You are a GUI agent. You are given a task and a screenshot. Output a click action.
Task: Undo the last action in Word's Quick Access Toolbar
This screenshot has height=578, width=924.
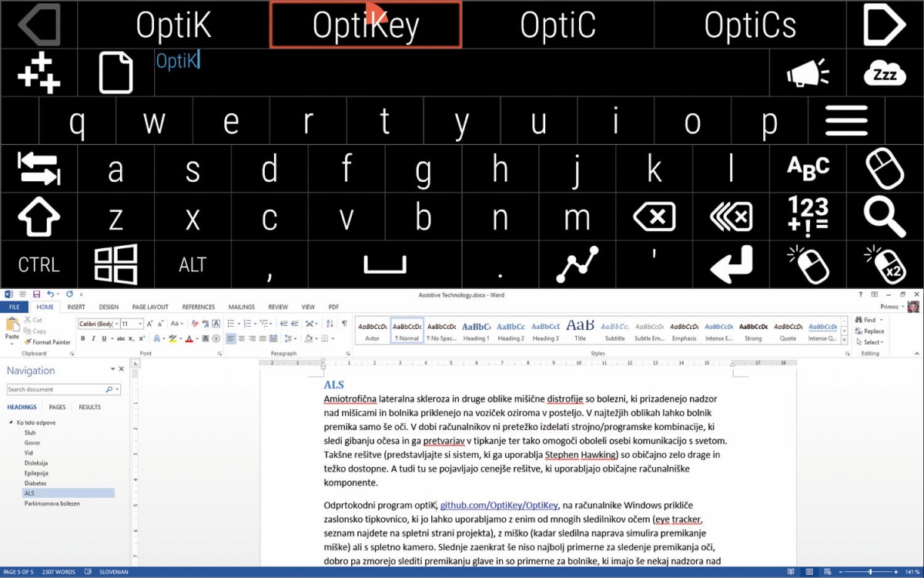[x=51, y=294]
